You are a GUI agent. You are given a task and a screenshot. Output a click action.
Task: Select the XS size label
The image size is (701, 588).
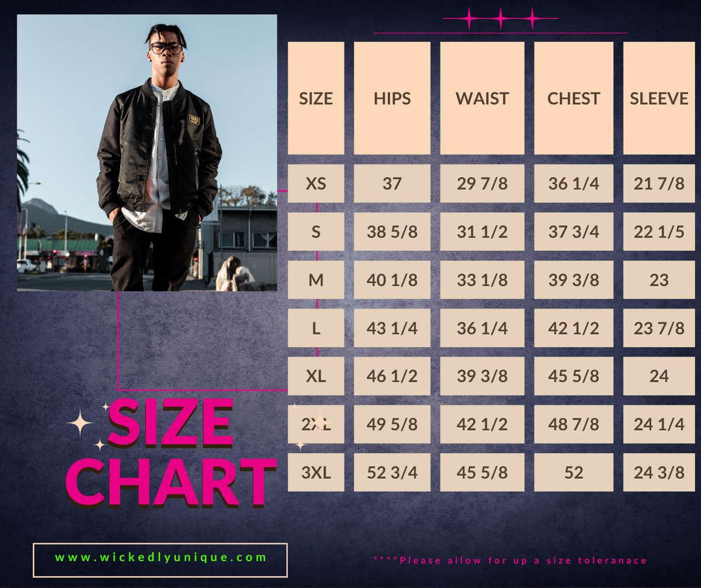(x=315, y=184)
